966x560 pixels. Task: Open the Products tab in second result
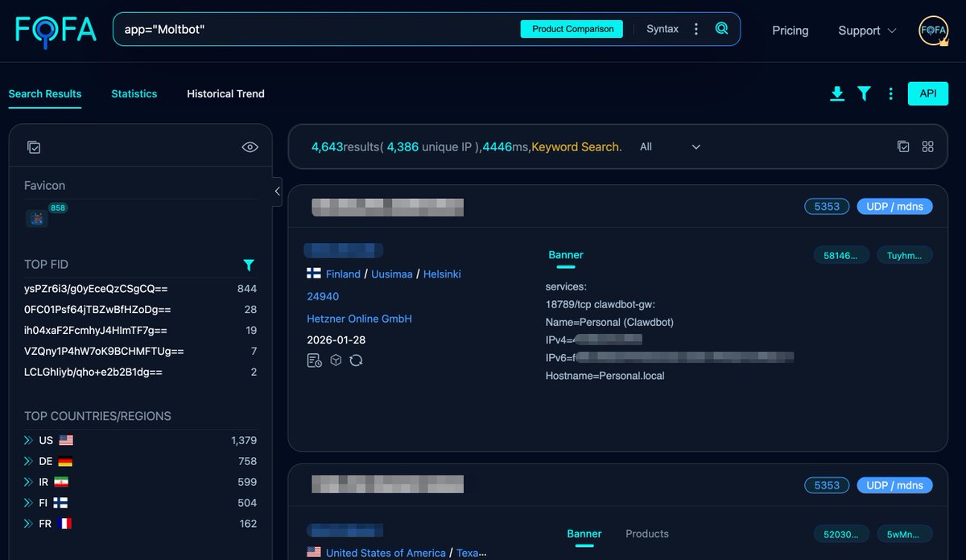click(x=647, y=533)
